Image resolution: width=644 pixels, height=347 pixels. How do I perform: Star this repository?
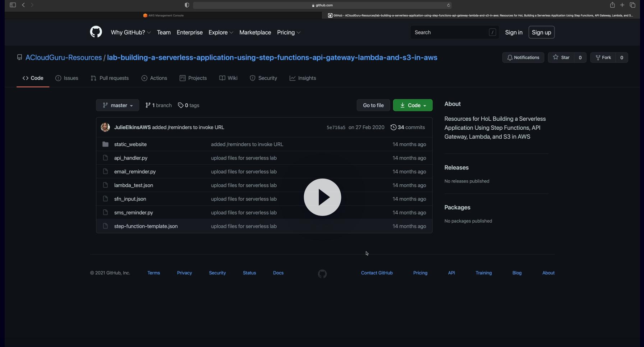point(561,57)
